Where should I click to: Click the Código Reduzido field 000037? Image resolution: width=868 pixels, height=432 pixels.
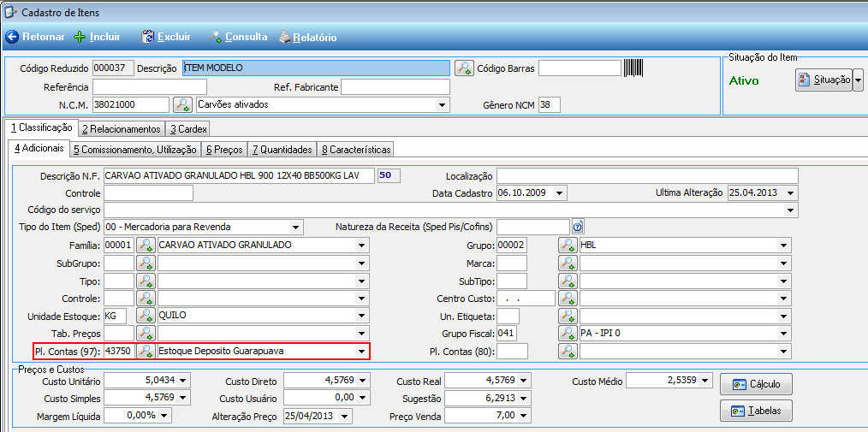click(x=113, y=68)
